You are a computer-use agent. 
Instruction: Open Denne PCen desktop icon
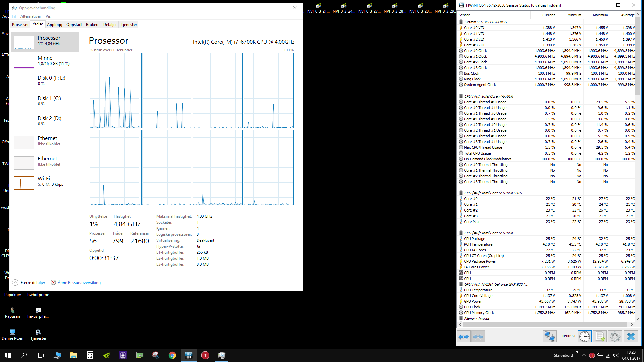coord(12,335)
